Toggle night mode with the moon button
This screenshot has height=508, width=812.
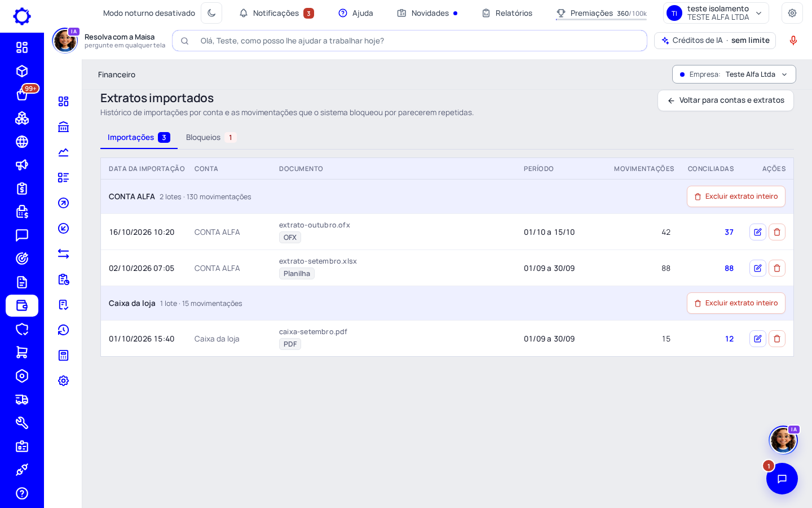tap(211, 13)
